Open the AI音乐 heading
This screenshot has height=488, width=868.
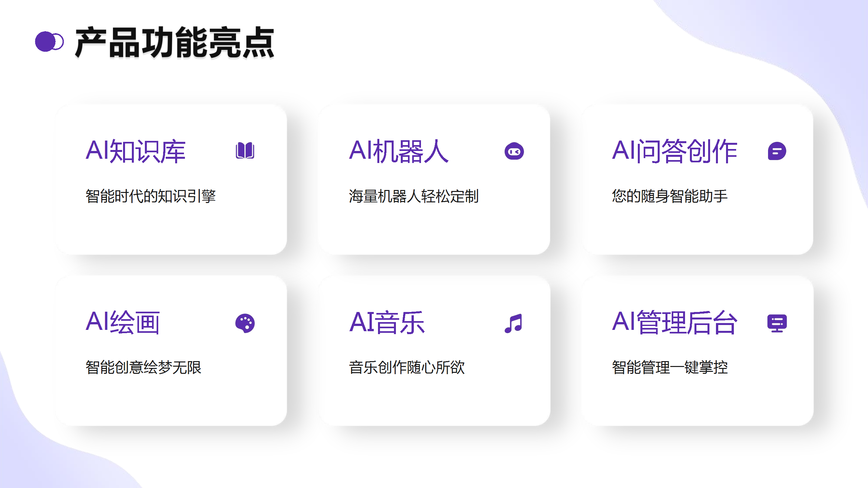(387, 323)
